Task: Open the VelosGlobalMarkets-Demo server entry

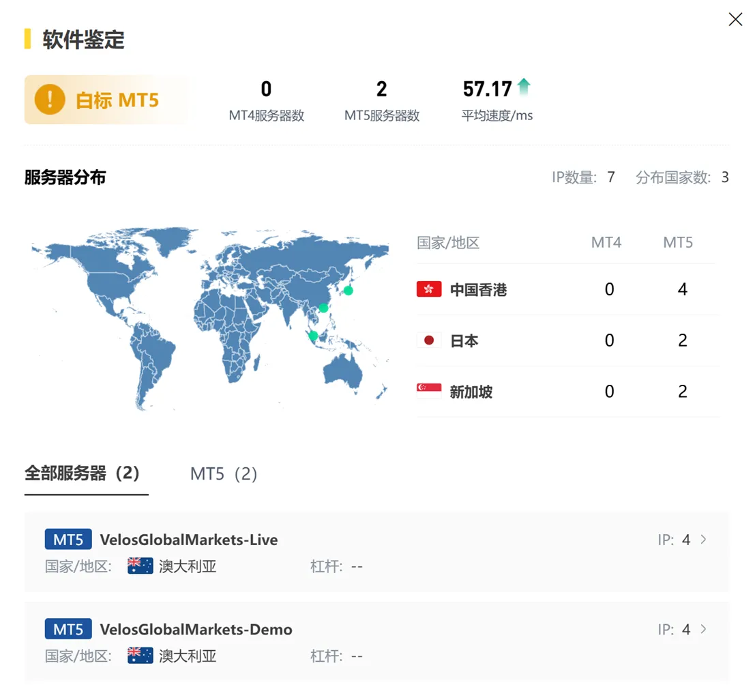Action: (x=376, y=642)
